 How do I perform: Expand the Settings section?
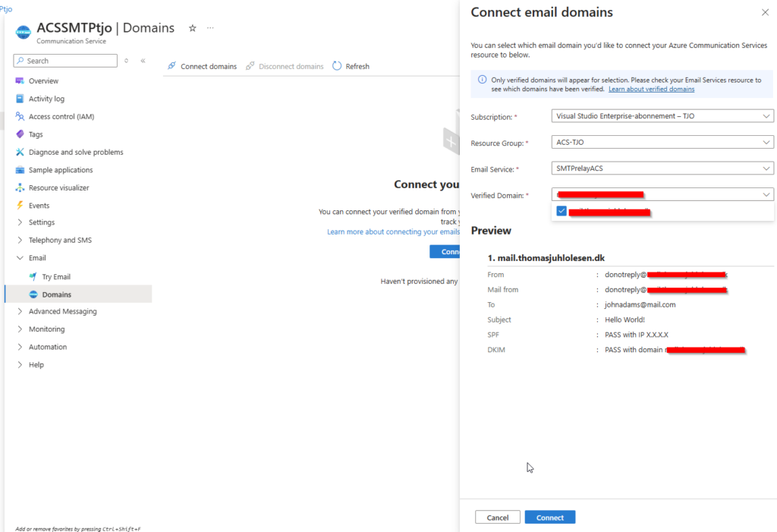[20, 222]
